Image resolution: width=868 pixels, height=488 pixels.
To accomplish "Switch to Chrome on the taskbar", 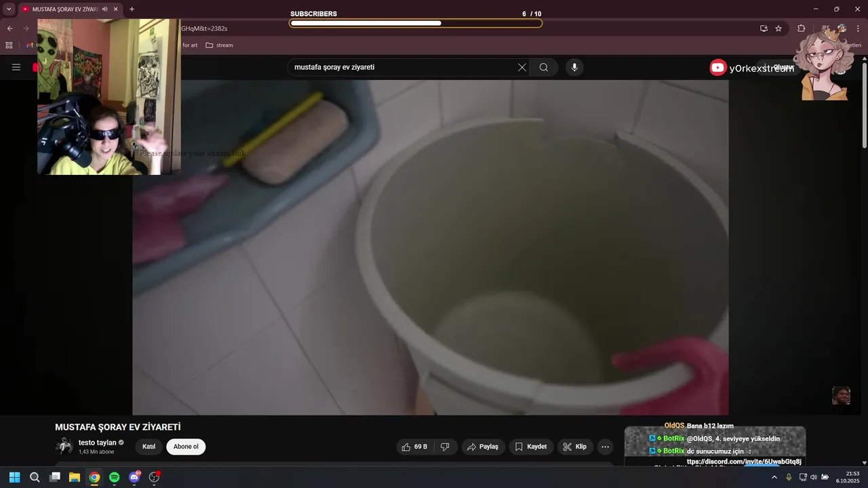I will (94, 477).
